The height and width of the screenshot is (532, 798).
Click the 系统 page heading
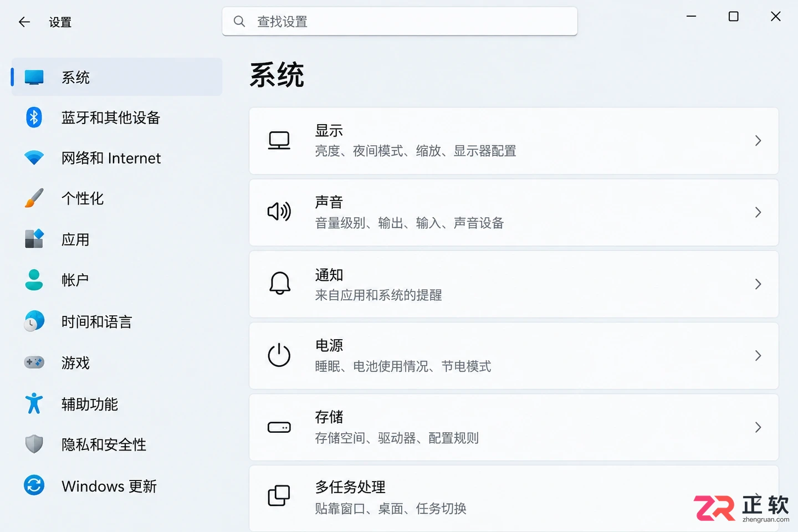coord(277,75)
